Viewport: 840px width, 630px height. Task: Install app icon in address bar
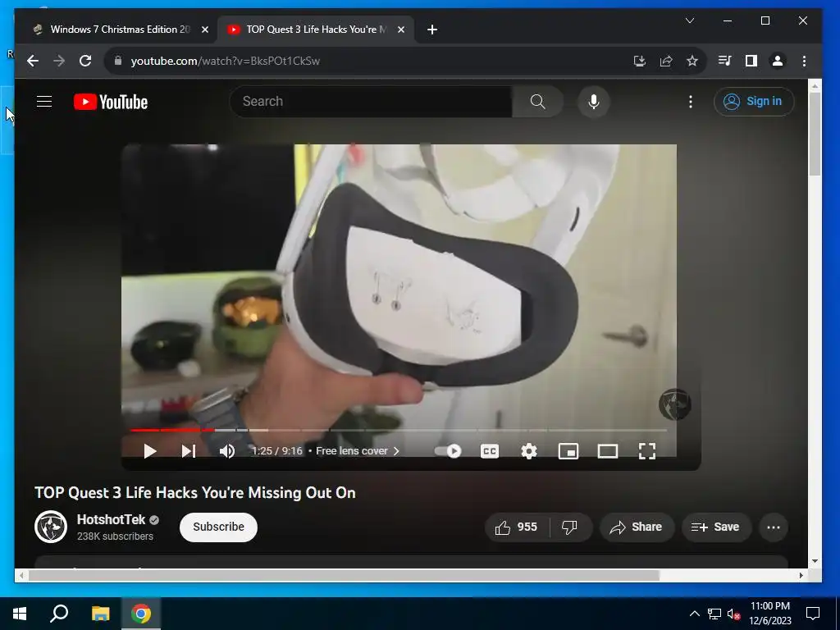640,61
